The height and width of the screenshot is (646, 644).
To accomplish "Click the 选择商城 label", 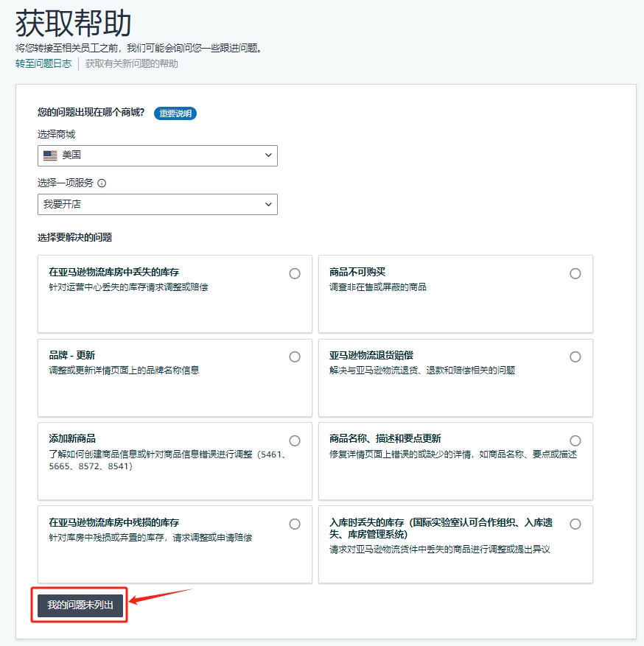I will click(57, 134).
